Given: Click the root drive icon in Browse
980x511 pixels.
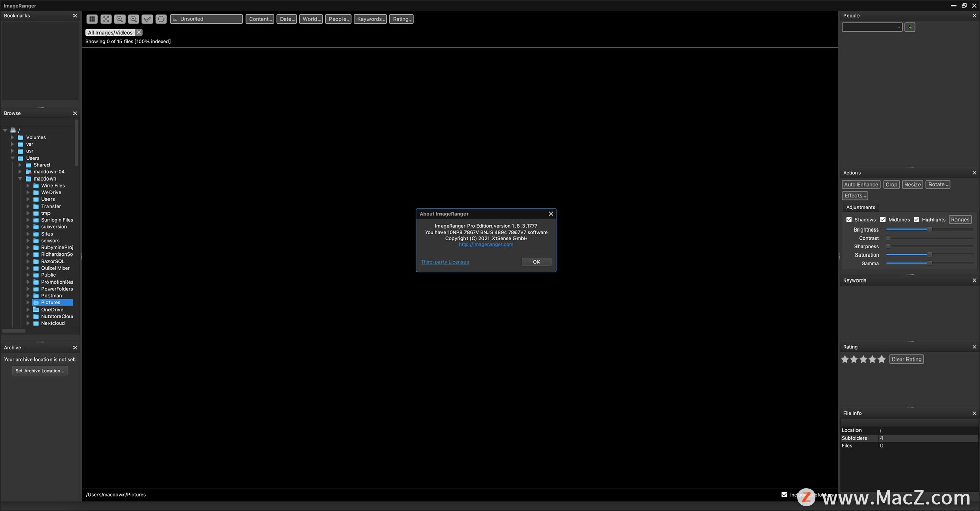Looking at the screenshot, I should point(13,130).
